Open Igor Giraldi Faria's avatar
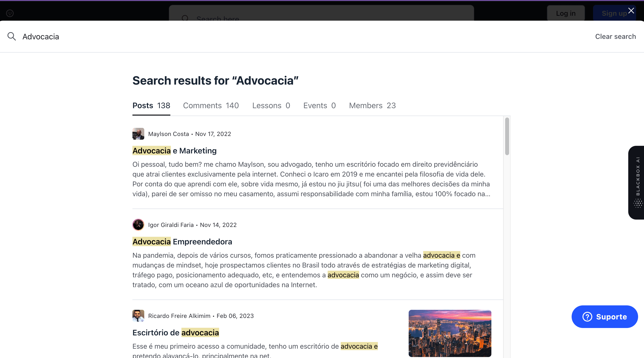 (x=138, y=225)
